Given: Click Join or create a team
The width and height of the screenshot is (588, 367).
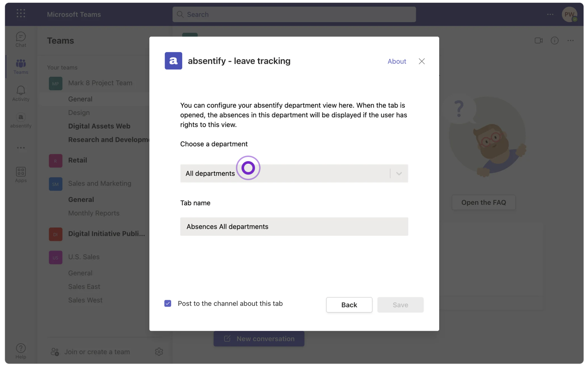Looking at the screenshot, I should click(97, 352).
